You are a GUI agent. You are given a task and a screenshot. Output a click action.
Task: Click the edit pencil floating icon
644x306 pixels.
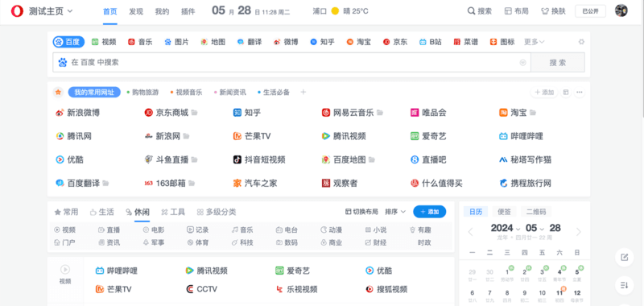click(x=625, y=258)
